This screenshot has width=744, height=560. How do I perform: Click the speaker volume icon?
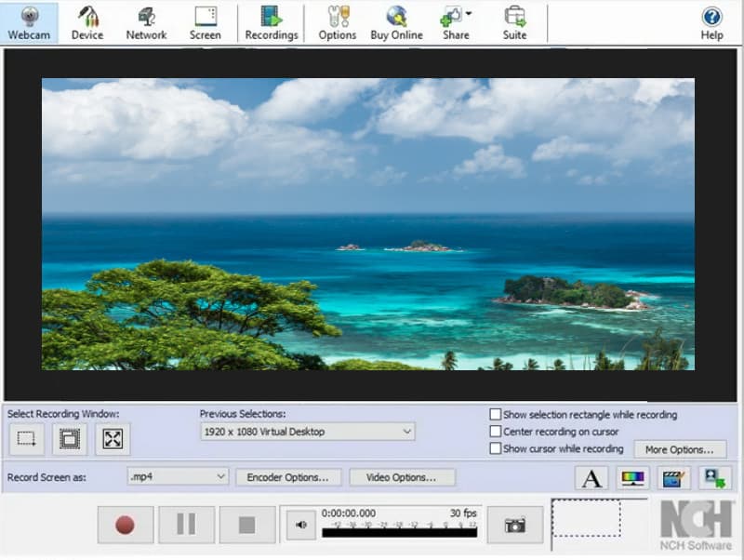tap(300, 525)
